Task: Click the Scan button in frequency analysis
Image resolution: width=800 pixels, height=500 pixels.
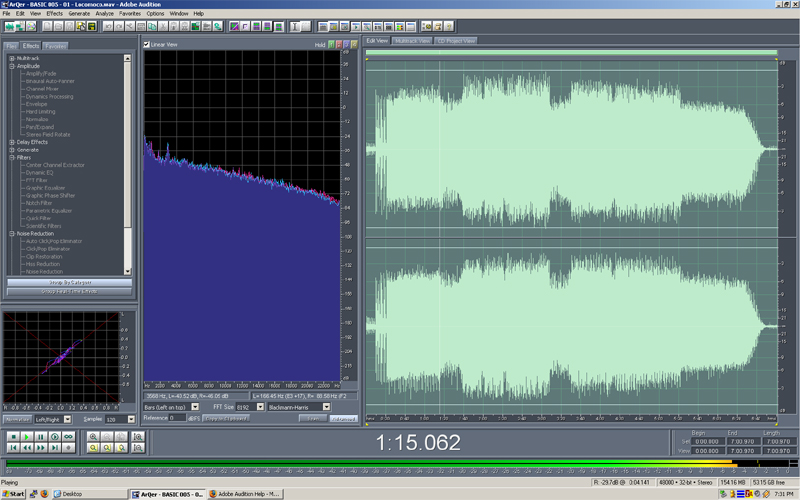Action: tap(313, 418)
